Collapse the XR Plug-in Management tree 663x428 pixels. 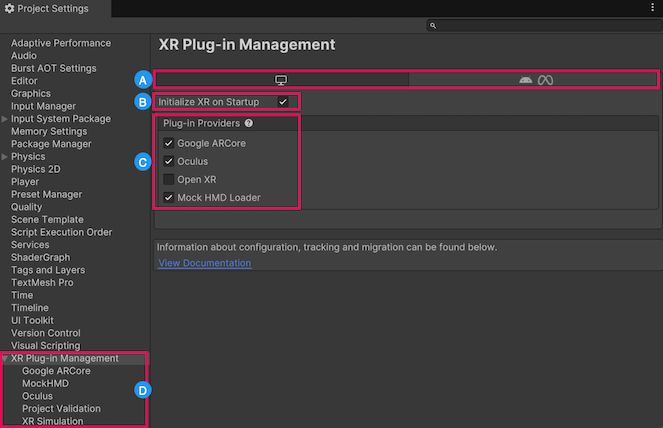pos(5,358)
